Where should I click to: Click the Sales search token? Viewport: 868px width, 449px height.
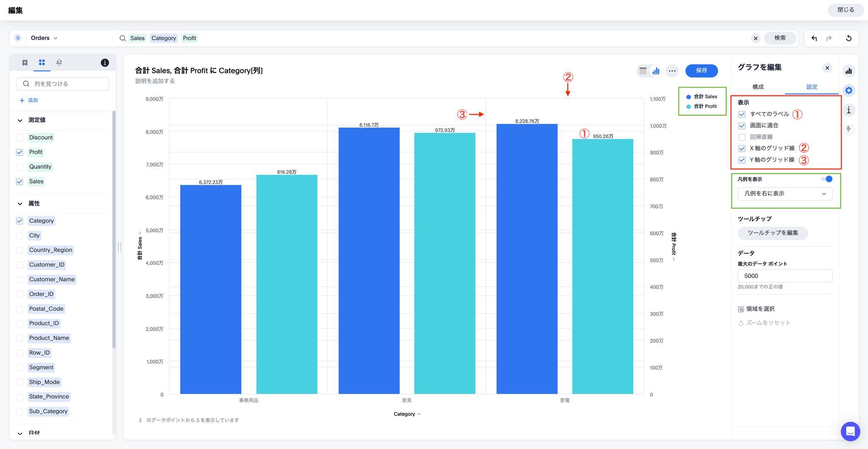point(137,38)
